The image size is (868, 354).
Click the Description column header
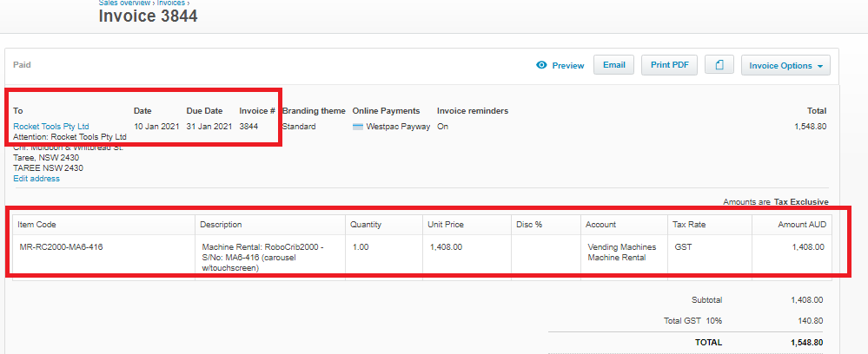pyautogui.click(x=270, y=225)
